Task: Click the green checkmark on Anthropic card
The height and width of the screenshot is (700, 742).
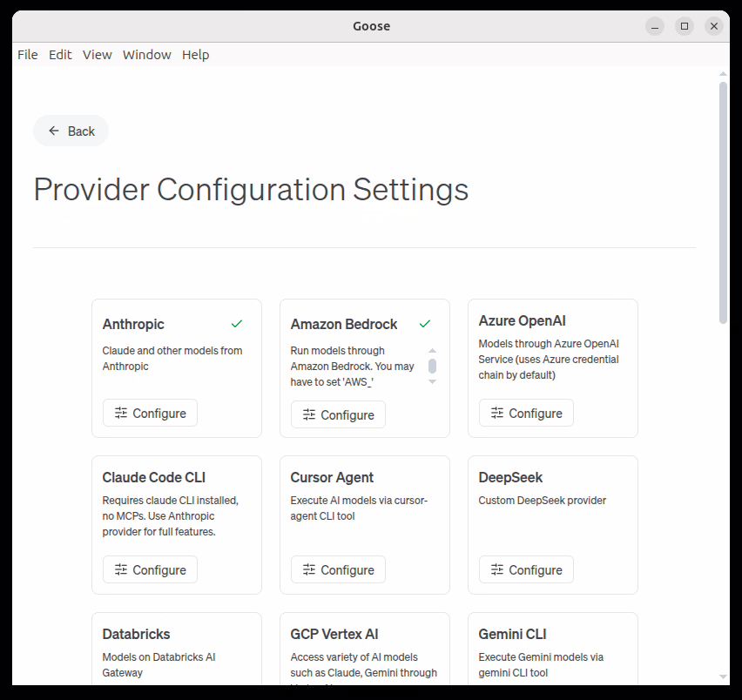Action: [237, 324]
